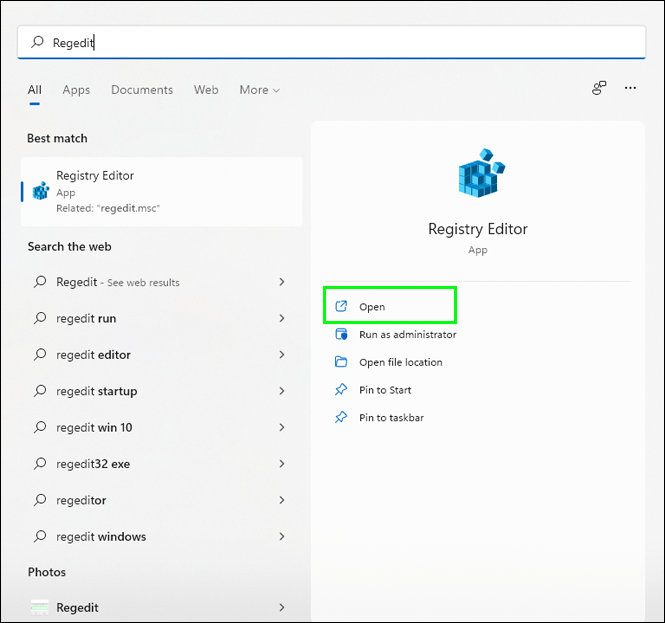Viewport: 665px width, 623px height.
Task: Expand the Regedit photo result chevron
Action: [282, 607]
